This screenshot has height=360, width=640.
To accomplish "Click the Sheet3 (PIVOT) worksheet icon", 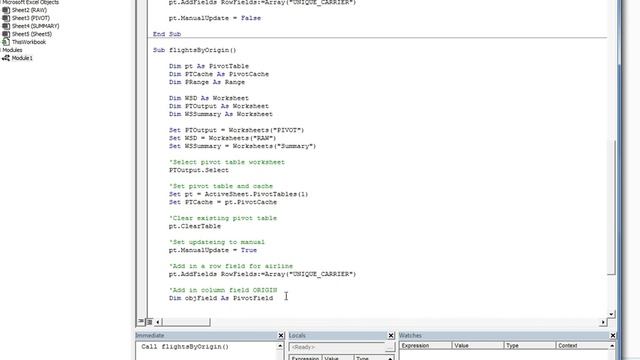I will [x=6, y=18].
